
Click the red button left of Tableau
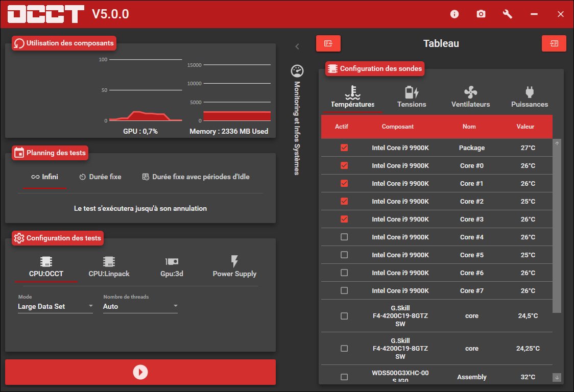click(x=328, y=43)
